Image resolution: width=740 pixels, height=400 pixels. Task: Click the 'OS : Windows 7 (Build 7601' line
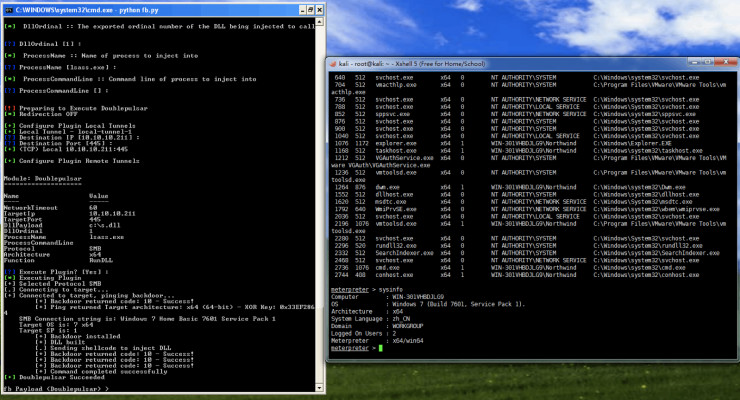[x=428, y=304]
